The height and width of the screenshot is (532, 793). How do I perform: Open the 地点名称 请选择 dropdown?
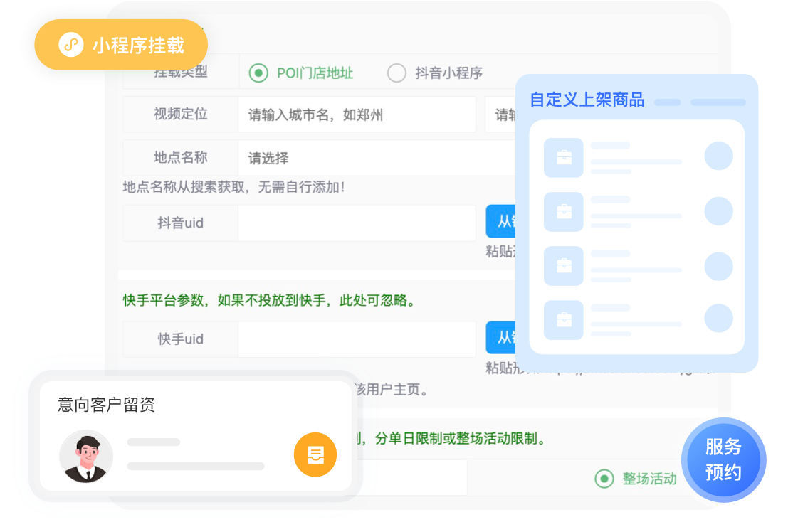coord(377,158)
